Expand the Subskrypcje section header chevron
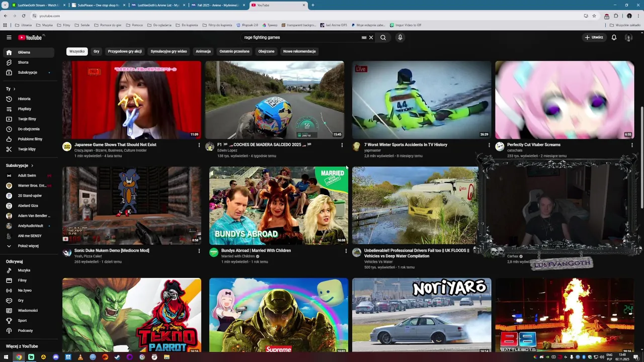Viewport: 644px width, 362px height. click(x=32, y=165)
